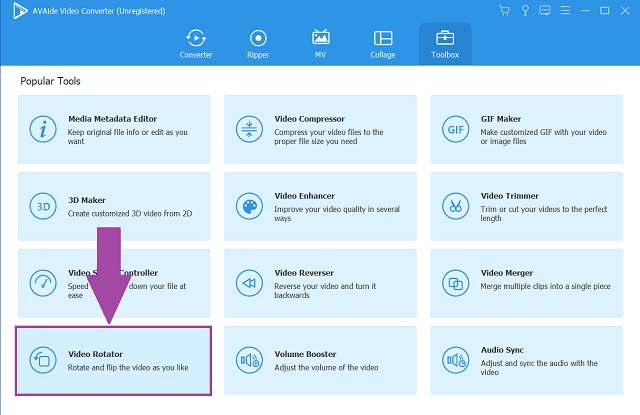The height and width of the screenshot is (415, 640).
Task: Click the Audio Sync icon
Action: 456,360
